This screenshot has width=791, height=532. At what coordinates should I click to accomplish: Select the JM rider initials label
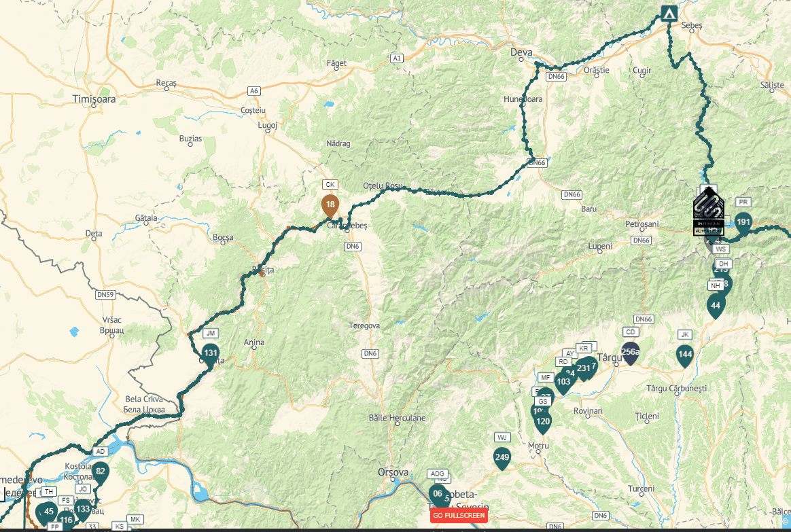point(211,334)
